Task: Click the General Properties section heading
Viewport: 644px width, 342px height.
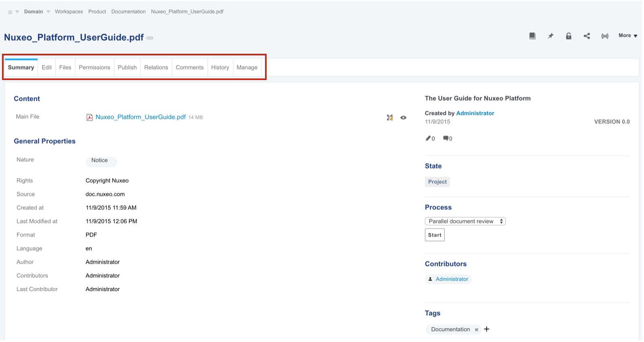Action: coord(44,141)
